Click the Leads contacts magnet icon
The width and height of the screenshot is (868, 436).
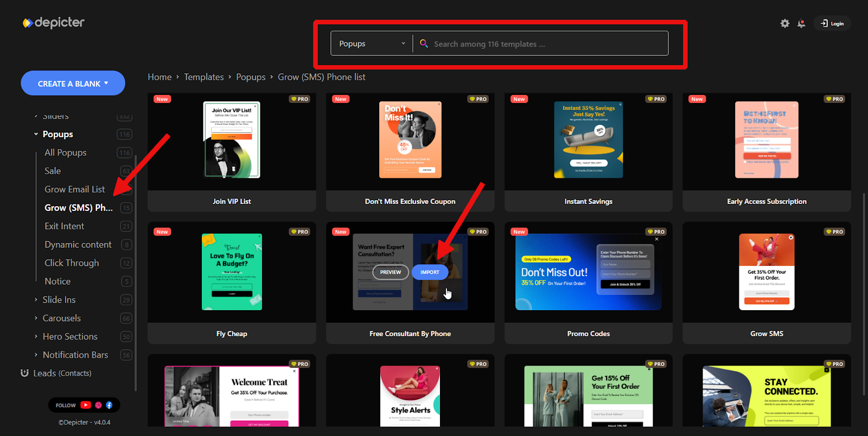24,373
